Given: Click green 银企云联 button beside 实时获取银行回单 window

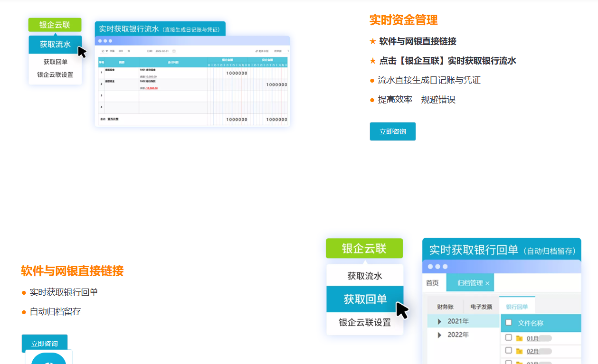Looking at the screenshot, I should click(x=364, y=248).
